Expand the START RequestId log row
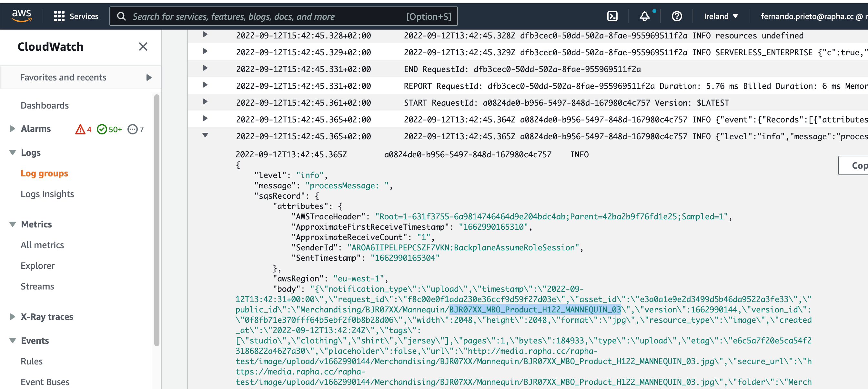 [205, 101]
